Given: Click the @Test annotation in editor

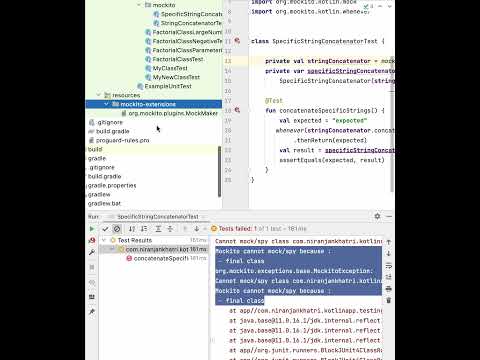Looking at the screenshot, I should click(274, 100).
